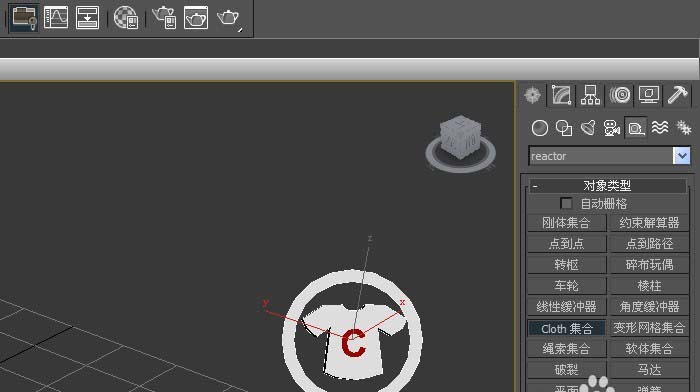Click the 绳索集合 button
Viewport: 700px width, 392px height.
pyautogui.click(x=566, y=349)
